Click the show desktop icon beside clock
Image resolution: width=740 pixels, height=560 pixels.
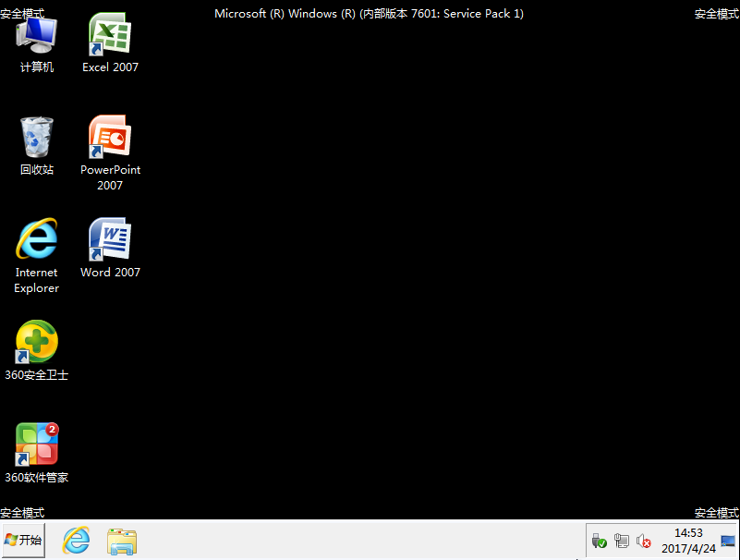(728, 541)
